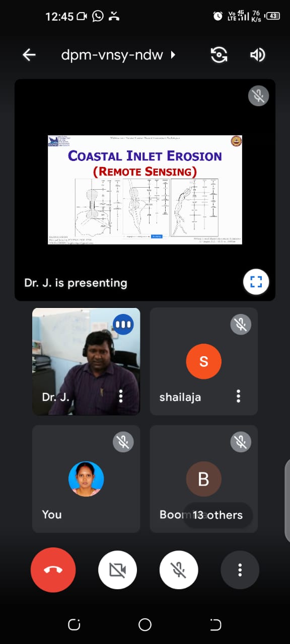The height and width of the screenshot is (644, 290).
Task: Open the speaker audio output options
Action: [x=258, y=55]
